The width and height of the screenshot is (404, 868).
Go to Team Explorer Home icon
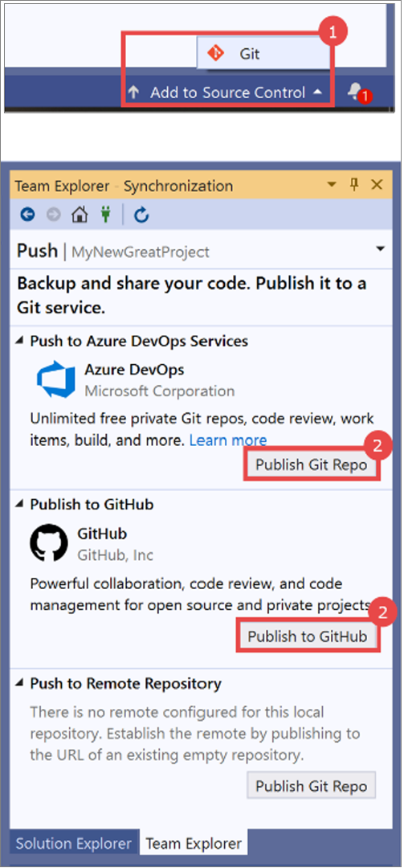pos(80,215)
